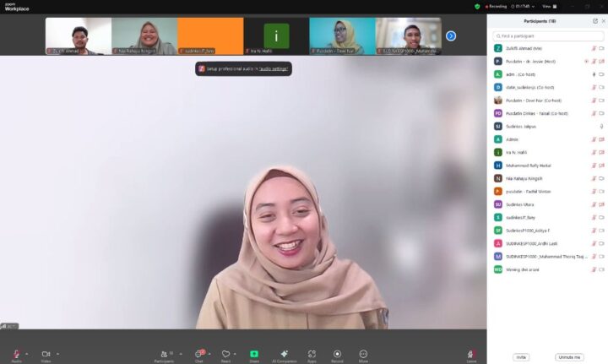The width and height of the screenshot is (608, 364).
Task: Click Admin participant camera-off icon
Action: pyautogui.click(x=601, y=139)
